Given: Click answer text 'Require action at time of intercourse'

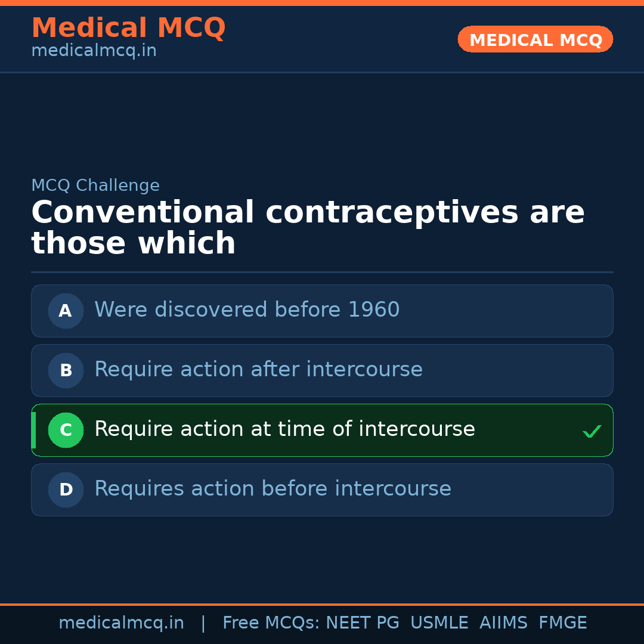Looking at the screenshot, I should pyautogui.click(x=284, y=429).
